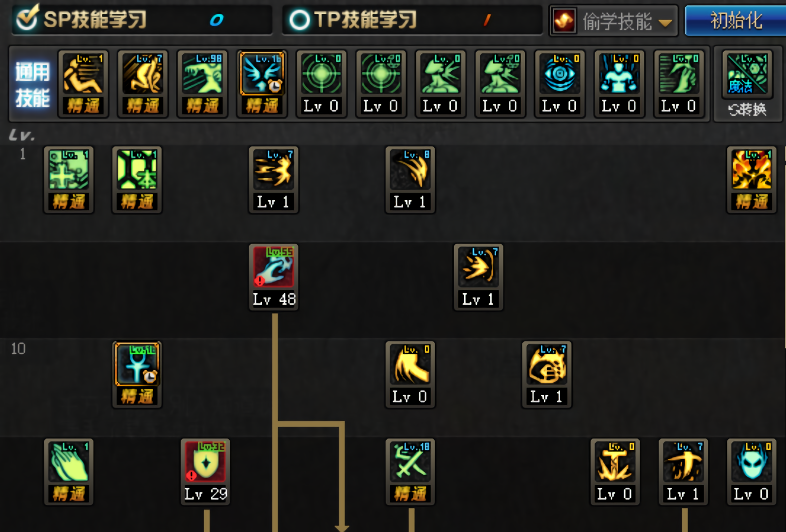Click the golden tiger head skill

click(547, 374)
